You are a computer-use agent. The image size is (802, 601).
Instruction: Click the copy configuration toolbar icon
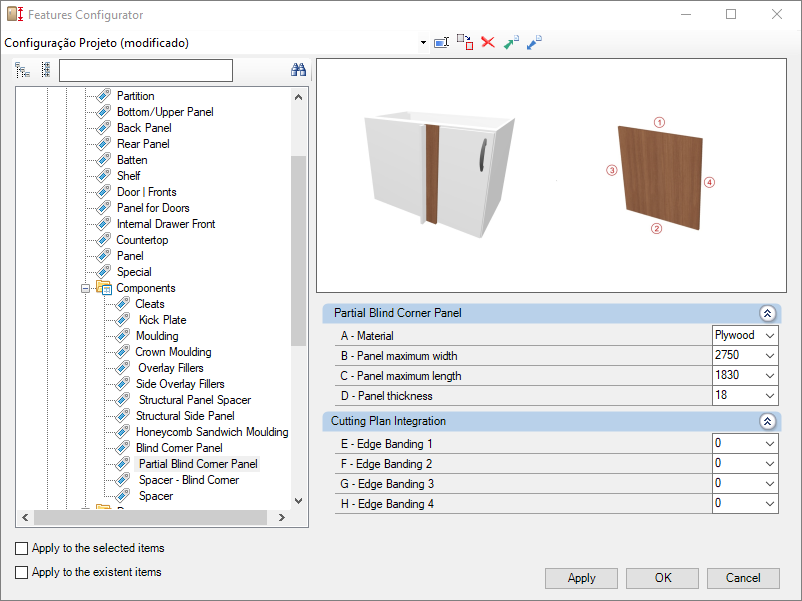[x=465, y=42]
